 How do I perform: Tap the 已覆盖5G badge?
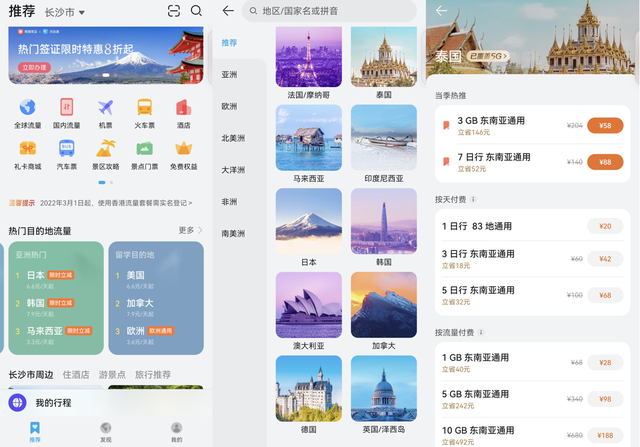click(488, 56)
